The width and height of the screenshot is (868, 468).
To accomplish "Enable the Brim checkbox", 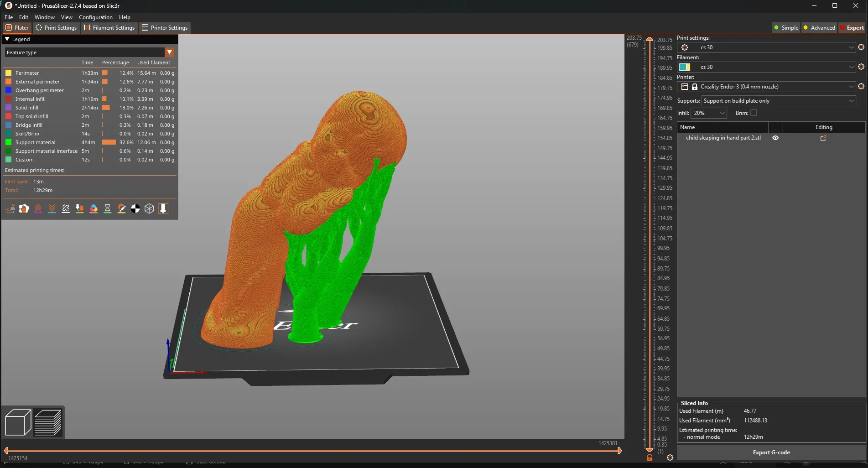I will [x=754, y=113].
